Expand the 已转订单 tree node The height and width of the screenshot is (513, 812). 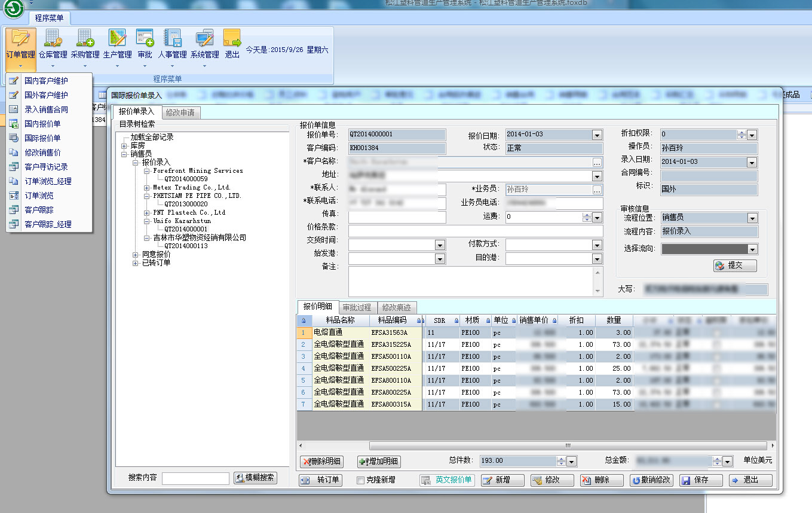click(x=135, y=262)
